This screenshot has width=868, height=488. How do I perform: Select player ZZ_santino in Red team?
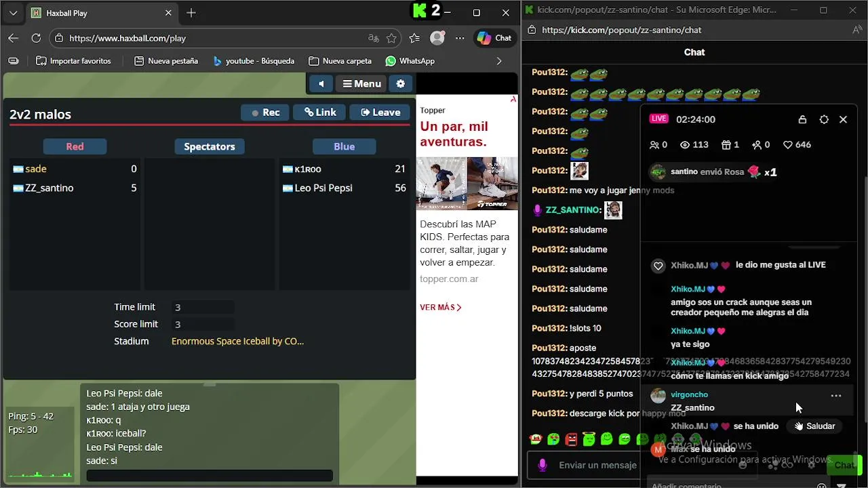[75, 188]
